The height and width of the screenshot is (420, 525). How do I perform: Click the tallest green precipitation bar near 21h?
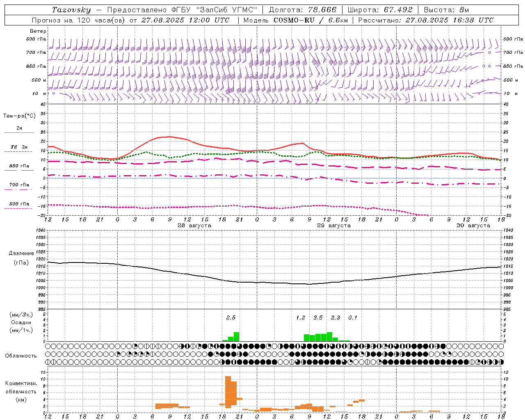tap(236, 337)
